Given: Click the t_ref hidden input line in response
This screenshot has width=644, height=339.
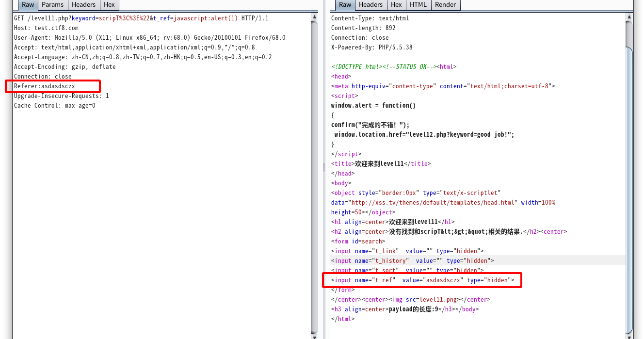Looking at the screenshot, I should (x=422, y=280).
